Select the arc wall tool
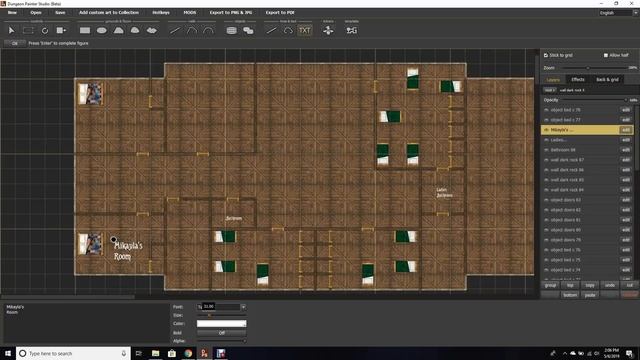 [x=208, y=31]
